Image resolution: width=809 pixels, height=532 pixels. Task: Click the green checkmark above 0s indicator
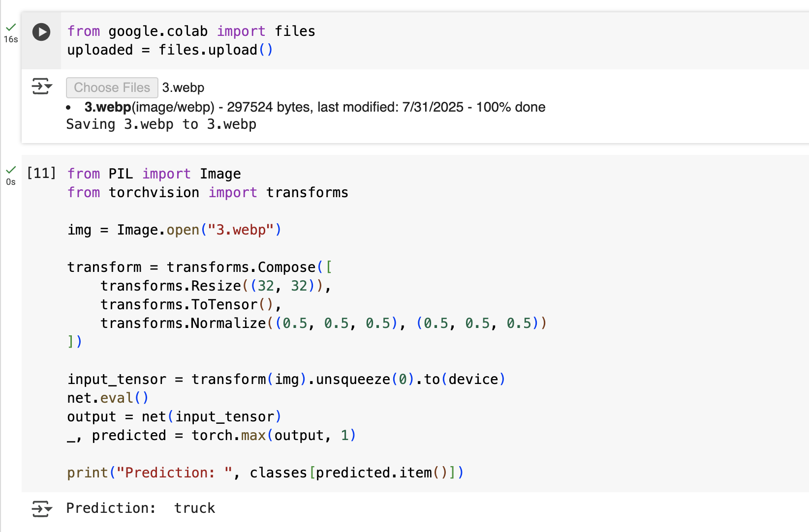(11, 170)
